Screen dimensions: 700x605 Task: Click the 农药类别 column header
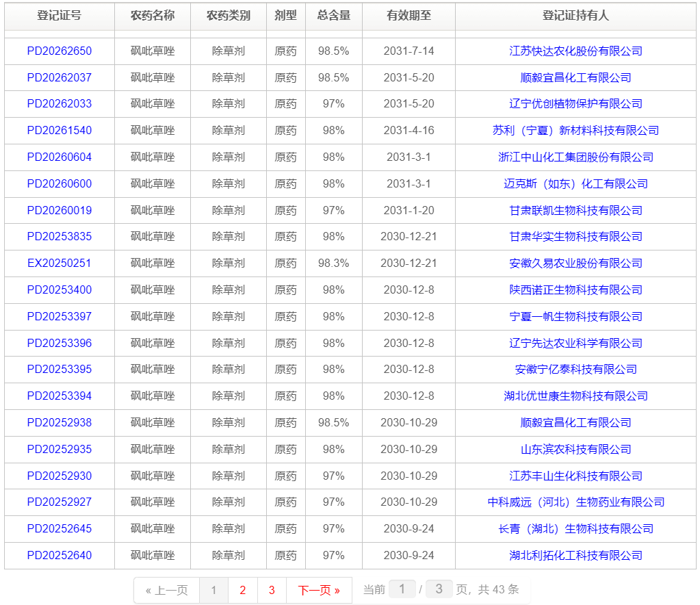coord(229,16)
